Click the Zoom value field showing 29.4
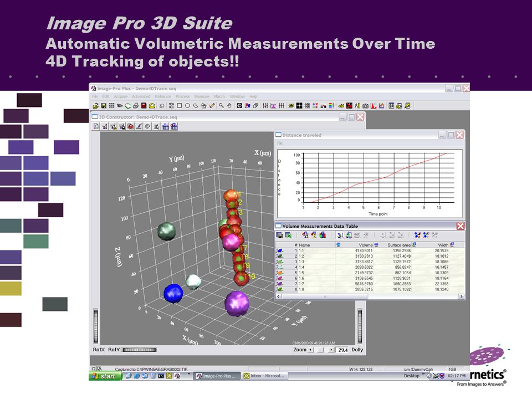The image size is (532, 399). 342,350
